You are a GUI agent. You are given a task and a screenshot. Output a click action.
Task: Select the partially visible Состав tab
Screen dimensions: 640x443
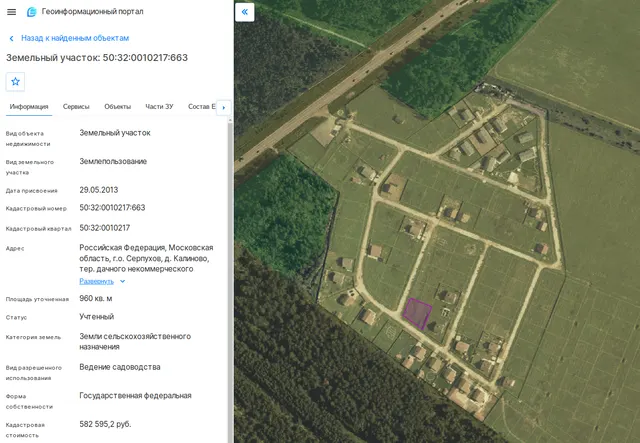pos(202,107)
